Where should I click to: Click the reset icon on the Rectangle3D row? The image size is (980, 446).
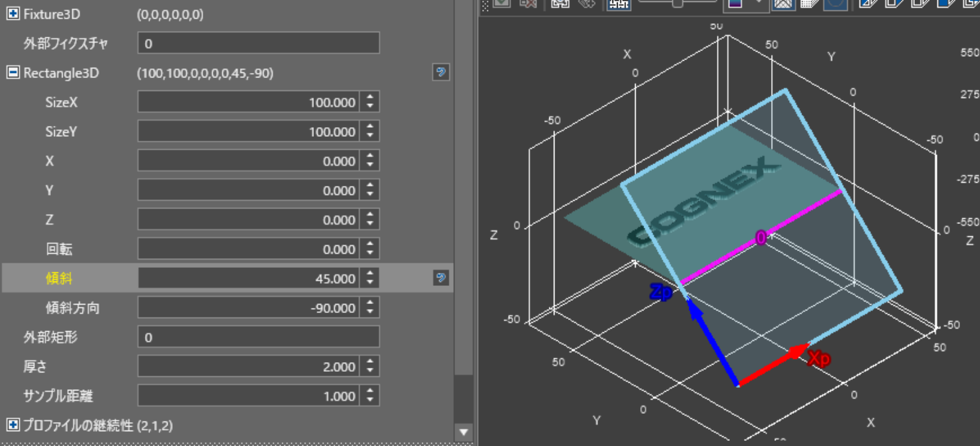440,72
